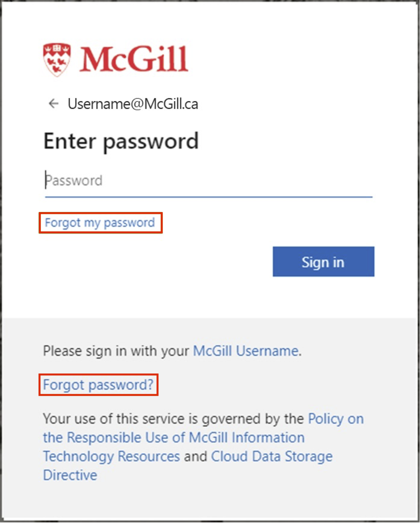Click 'Technology Resources' in the policy link

(x=111, y=456)
